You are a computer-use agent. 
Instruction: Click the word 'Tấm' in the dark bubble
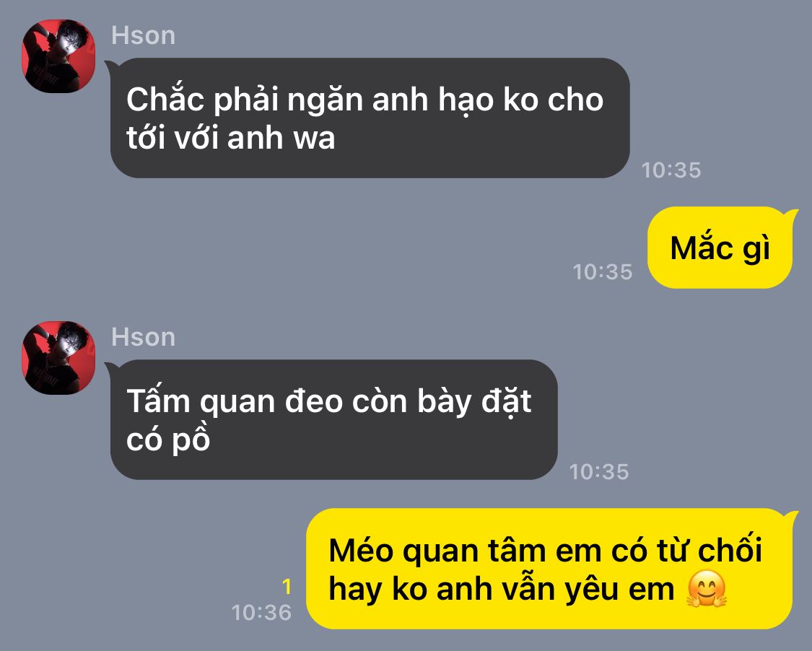pos(159,400)
